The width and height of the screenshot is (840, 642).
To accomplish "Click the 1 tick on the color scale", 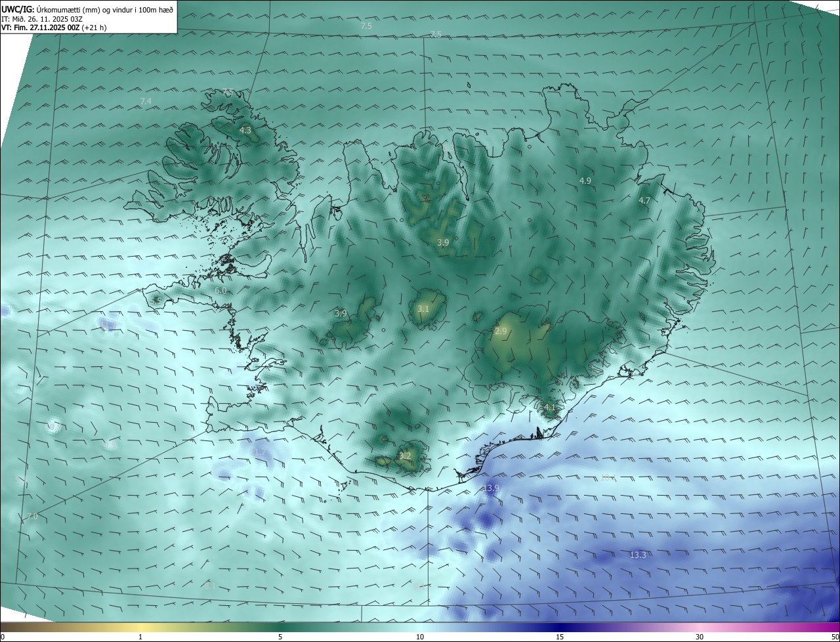I will pos(140,637).
